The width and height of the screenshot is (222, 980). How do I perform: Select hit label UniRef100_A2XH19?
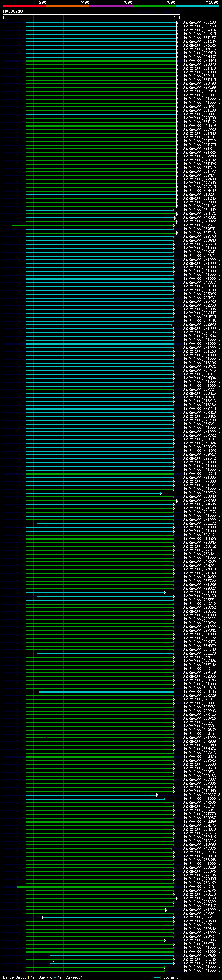(199, 53)
